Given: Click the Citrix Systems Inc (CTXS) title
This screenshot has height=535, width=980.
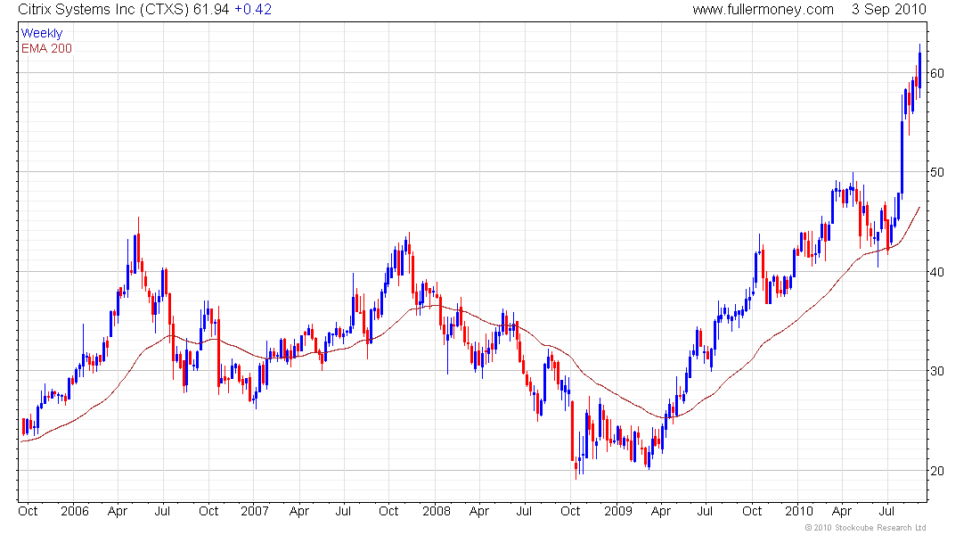Looking at the screenshot, I should tap(103, 10).
